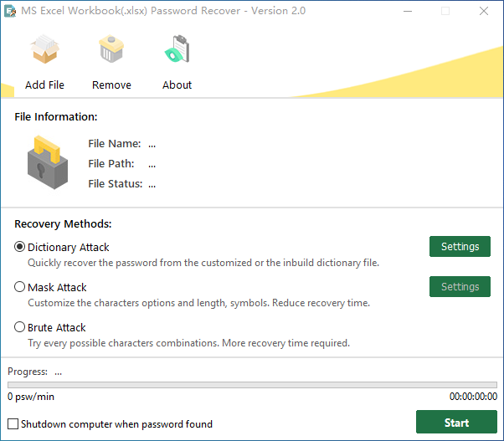The width and height of the screenshot is (504, 441).
Task: Click the app logo in the title bar
Action: 10,11
